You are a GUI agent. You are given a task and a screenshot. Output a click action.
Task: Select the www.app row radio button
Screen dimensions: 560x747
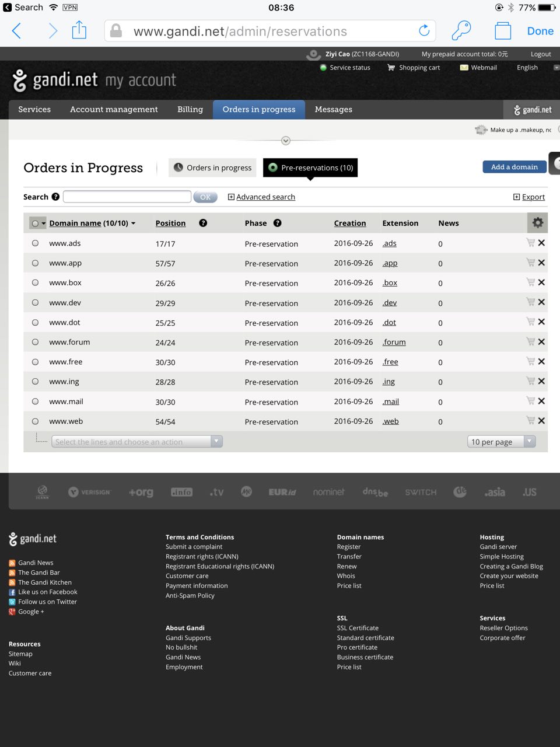35,263
